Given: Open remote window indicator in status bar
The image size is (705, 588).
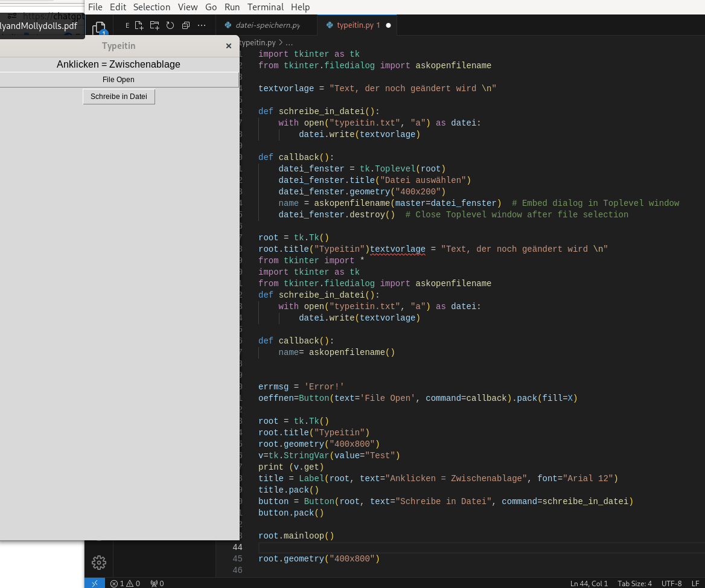Looking at the screenshot, I should pyautogui.click(x=95, y=583).
